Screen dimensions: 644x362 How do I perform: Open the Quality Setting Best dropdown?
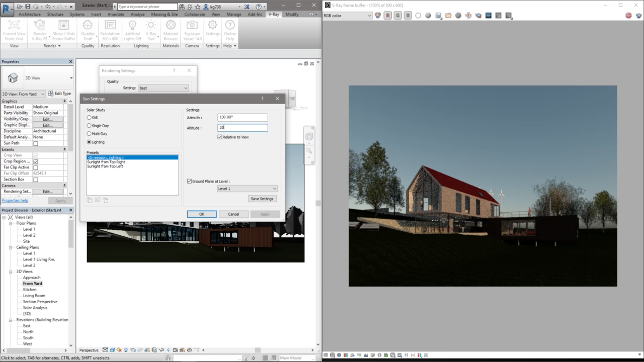click(x=163, y=88)
